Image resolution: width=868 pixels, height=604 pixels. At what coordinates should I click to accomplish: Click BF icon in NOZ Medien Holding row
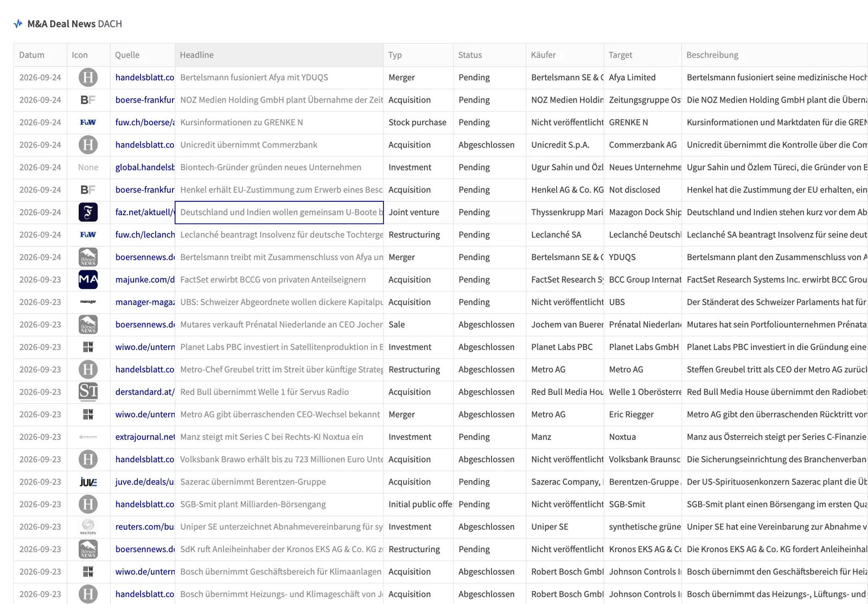tap(88, 100)
